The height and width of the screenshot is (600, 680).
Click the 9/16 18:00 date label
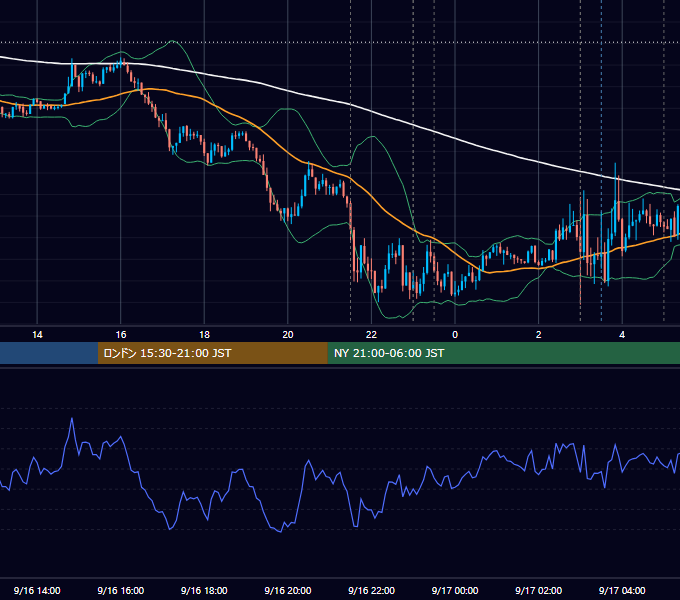[204, 590]
